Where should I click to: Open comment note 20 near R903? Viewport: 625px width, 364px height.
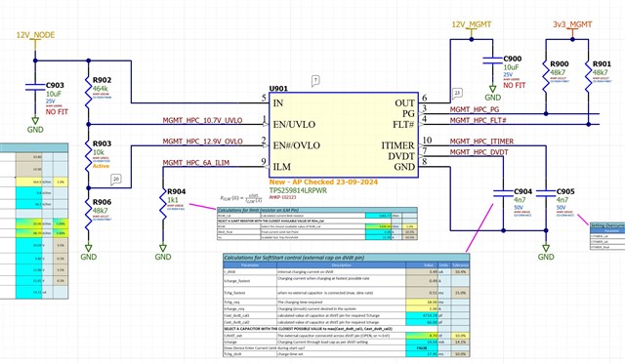click(116, 180)
